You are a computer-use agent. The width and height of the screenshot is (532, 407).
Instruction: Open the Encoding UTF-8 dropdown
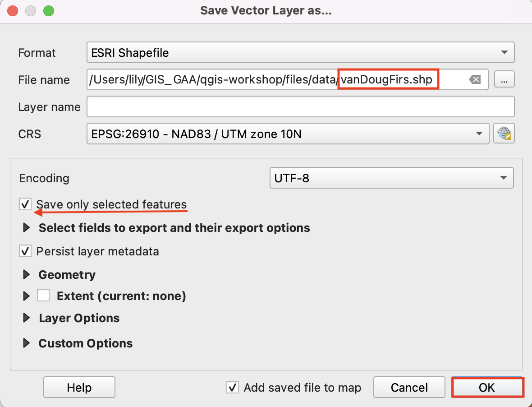[391, 178]
